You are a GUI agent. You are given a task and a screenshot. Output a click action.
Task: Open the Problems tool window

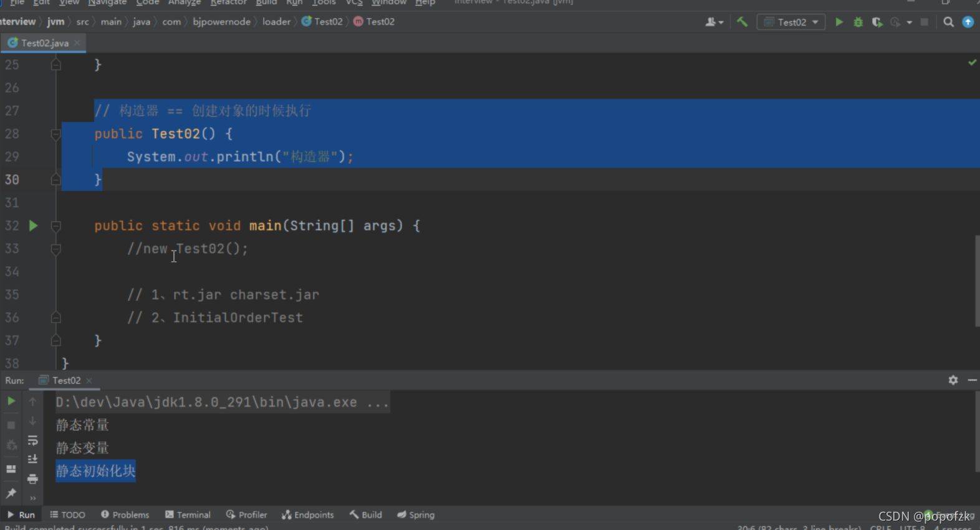coord(125,515)
